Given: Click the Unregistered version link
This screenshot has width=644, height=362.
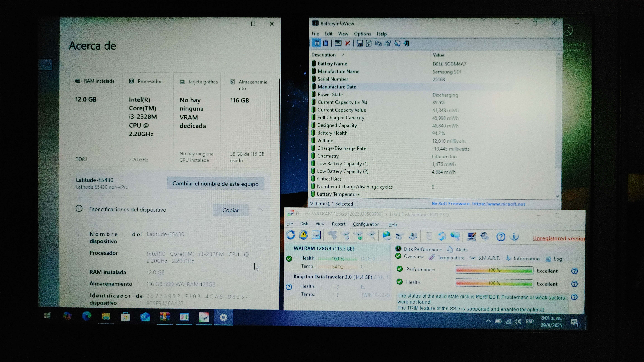Looking at the screenshot, I should [x=558, y=238].
